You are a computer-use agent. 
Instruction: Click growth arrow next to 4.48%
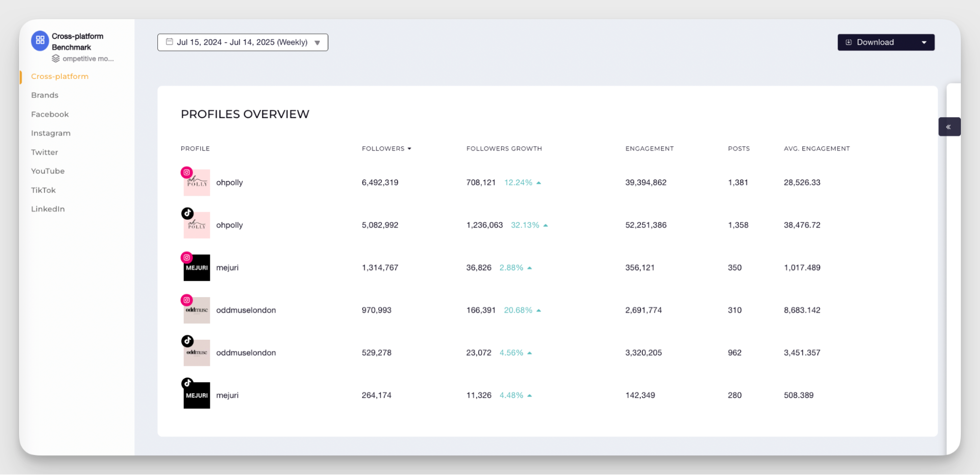pyautogui.click(x=529, y=396)
